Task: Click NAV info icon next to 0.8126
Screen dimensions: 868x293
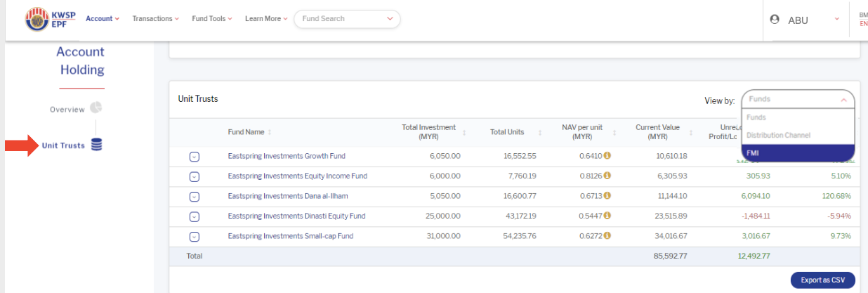Action: [607, 175]
